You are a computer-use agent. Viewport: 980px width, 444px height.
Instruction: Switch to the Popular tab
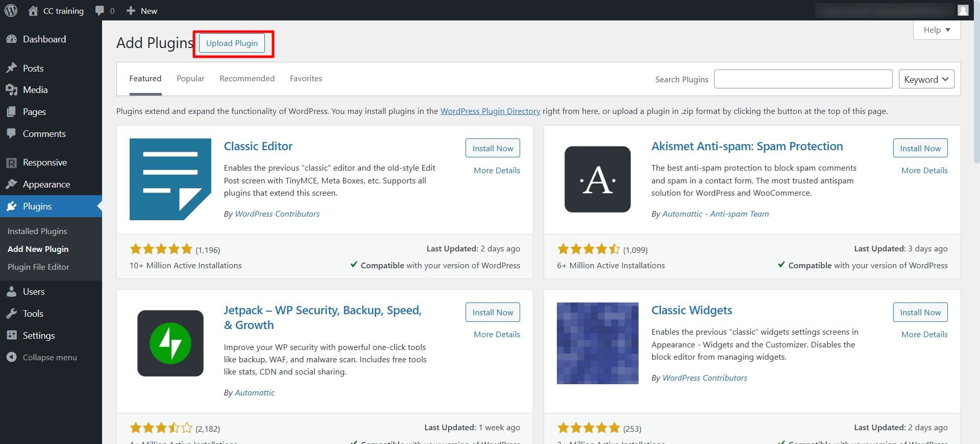[190, 79]
